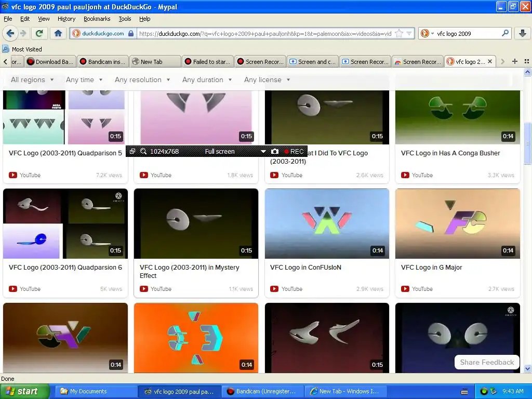
Task: Switch to the 'Bandicam ins...' tab
Action: [103, 61]
